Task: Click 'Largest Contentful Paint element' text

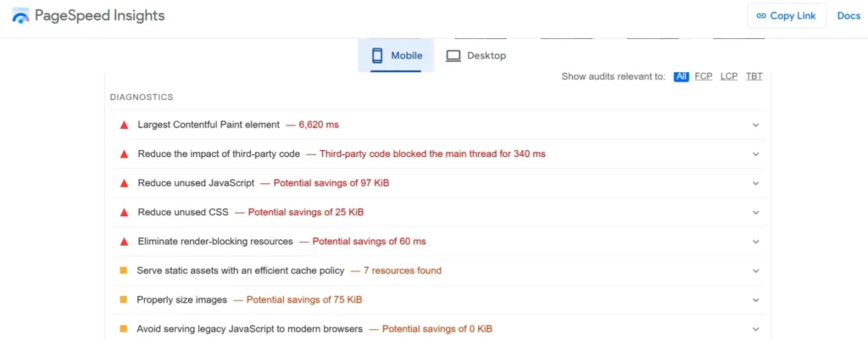Action: pos(209,125)
